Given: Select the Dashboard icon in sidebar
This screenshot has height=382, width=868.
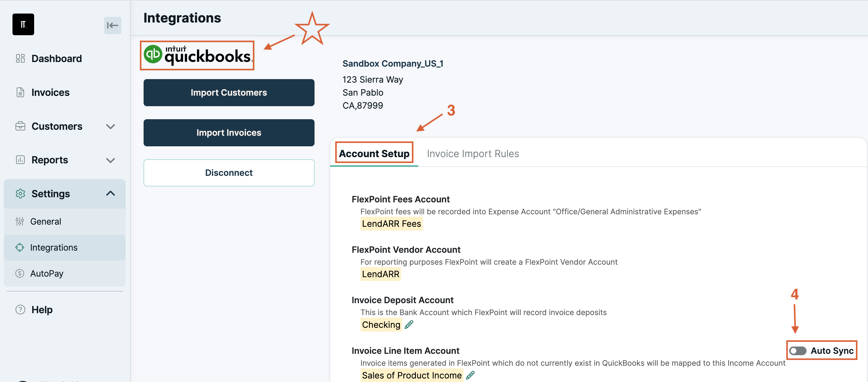Looking at the screenshot, I should [x=20, y=58].
